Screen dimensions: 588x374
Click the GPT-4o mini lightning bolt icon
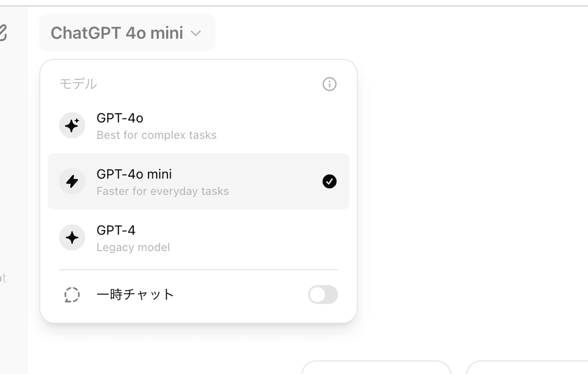72,181
